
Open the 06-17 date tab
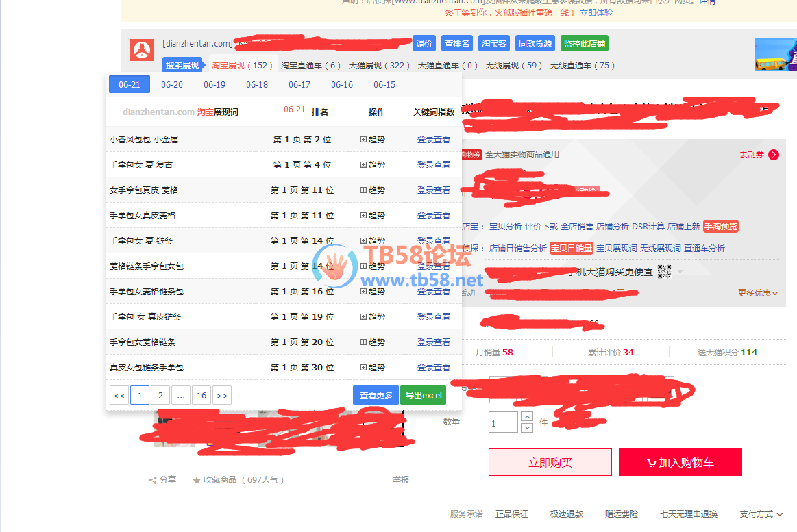point(299,85)
